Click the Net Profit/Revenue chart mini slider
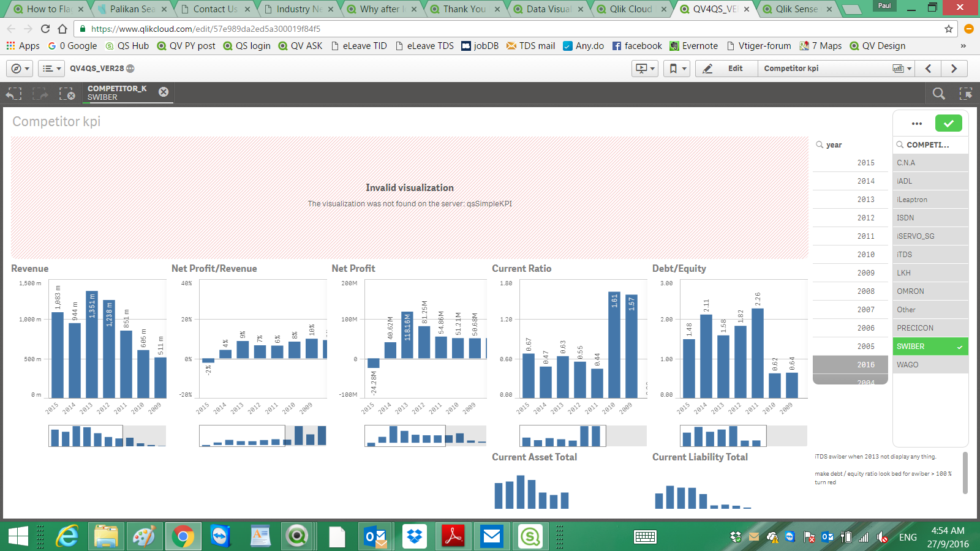This screenshot has width=980, height=551. (242, 436)
